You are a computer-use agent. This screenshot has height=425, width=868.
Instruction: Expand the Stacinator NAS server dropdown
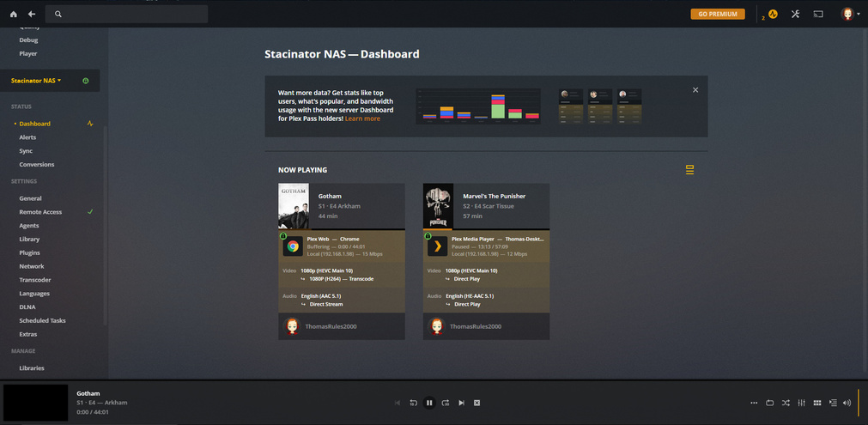pyautogui.click(x=36, y=81)
